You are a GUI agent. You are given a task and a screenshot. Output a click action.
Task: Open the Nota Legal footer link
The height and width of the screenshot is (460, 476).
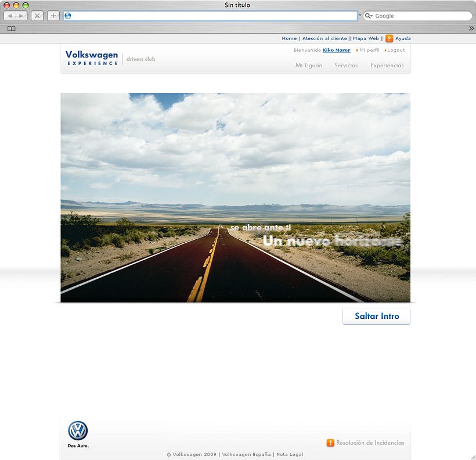click(290, 454)
